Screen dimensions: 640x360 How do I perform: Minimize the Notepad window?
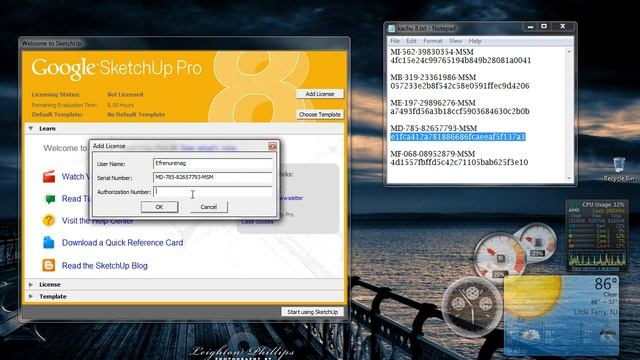(x=530, y=27)
